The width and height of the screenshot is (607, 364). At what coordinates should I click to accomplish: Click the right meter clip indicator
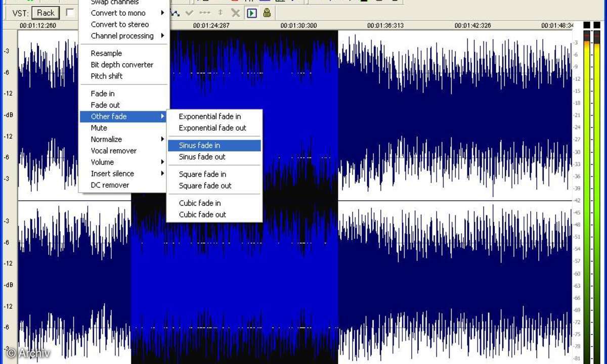pos(597,25)
